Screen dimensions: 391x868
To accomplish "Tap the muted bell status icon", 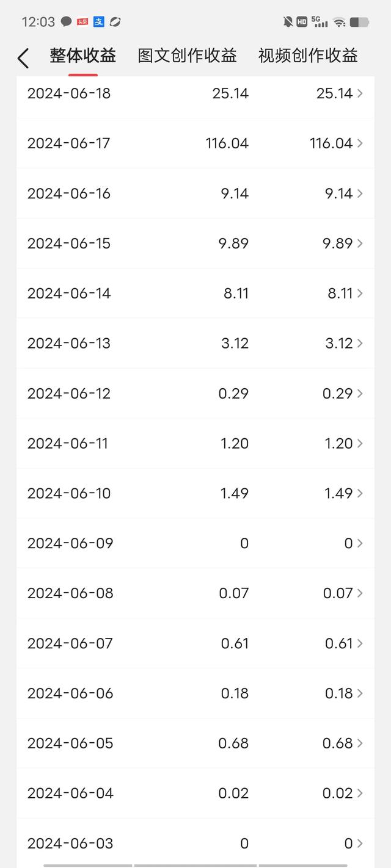I will tap(288, 21).
